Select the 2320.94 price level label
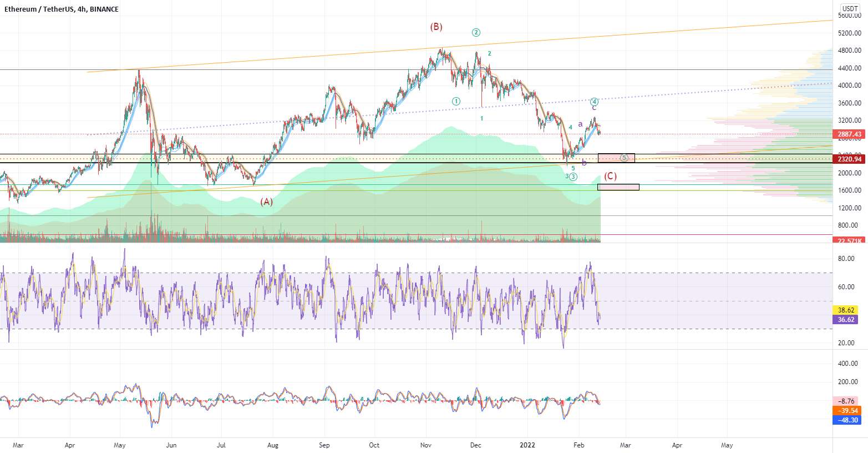 [x=849, y=159]
